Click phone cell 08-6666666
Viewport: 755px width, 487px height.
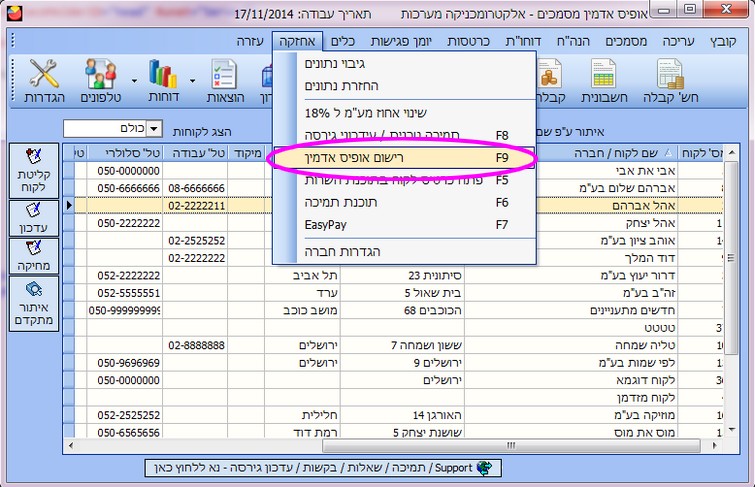[x=196, y=188]
